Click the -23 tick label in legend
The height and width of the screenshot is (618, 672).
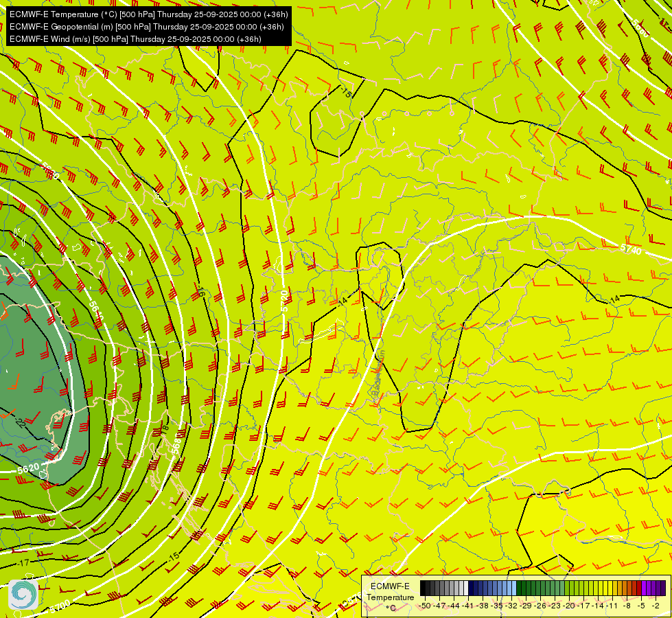tap(555, 606)
